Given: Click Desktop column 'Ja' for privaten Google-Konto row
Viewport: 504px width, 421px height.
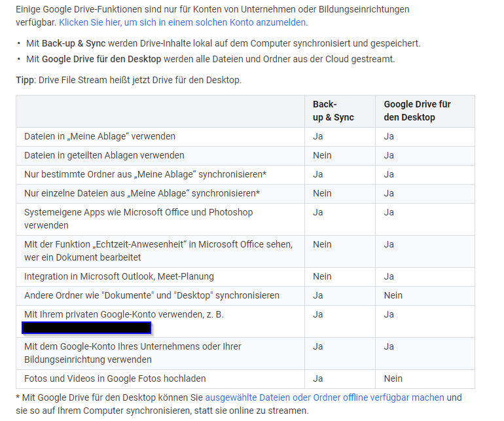Looking at the screenshot, I should point(389,314).
